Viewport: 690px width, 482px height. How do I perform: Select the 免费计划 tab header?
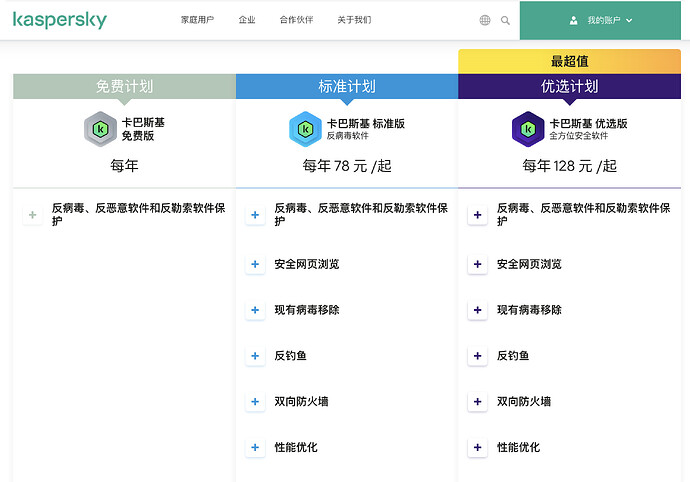click(125, 86)
